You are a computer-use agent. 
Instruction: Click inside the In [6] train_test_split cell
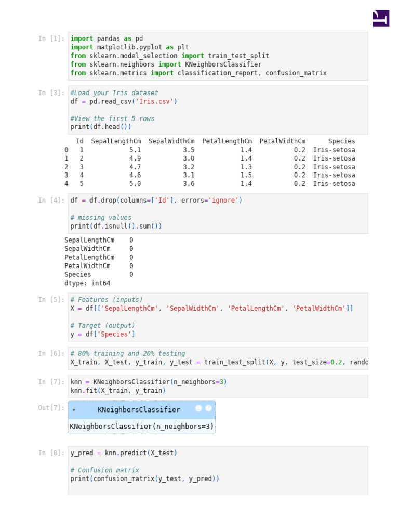(x=218, y=358)
